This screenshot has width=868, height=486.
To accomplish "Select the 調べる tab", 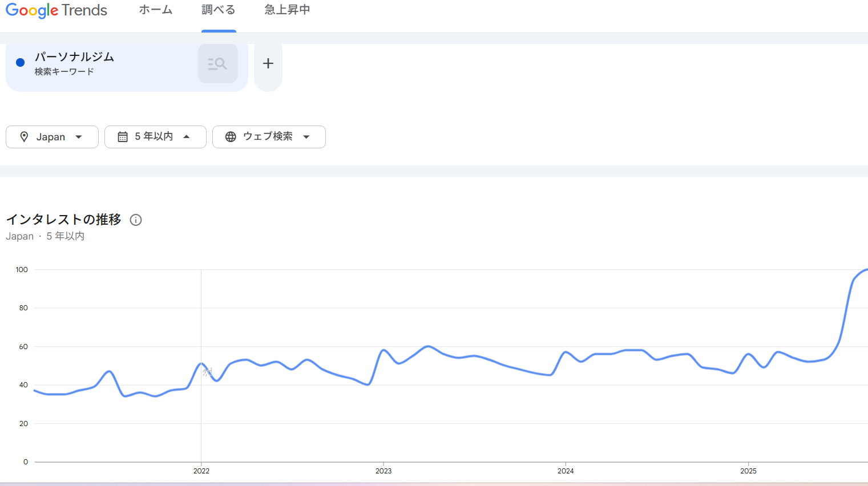I will point(219,10).
